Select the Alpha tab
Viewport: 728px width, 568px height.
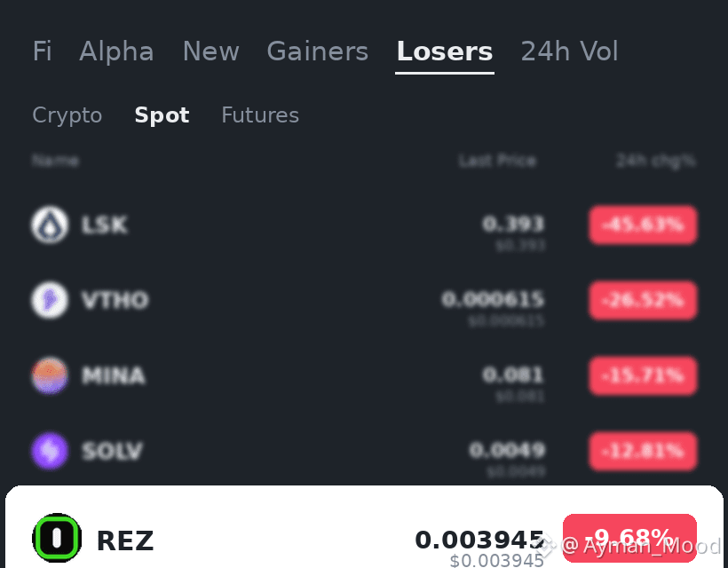click(116, 51)
